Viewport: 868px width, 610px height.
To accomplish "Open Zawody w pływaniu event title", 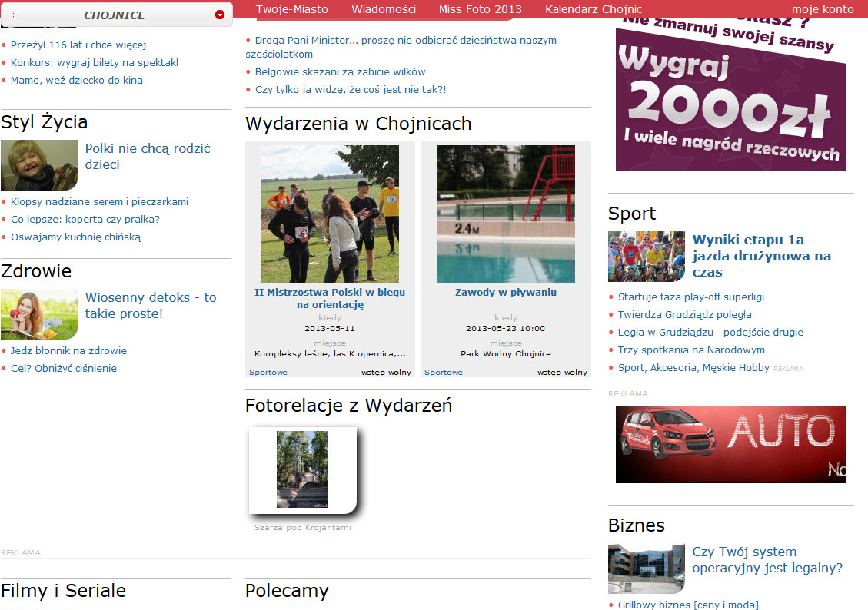I will 505,293.
